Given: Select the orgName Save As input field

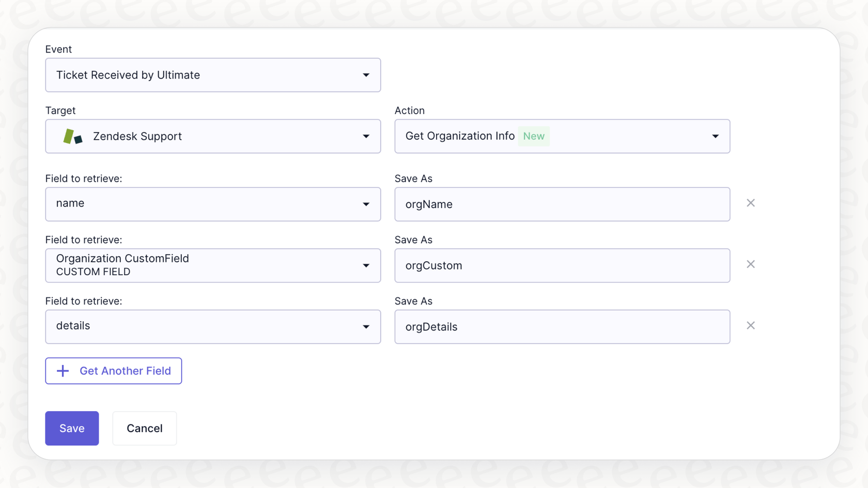Looking at the screenshot, I should coord(562,204).
